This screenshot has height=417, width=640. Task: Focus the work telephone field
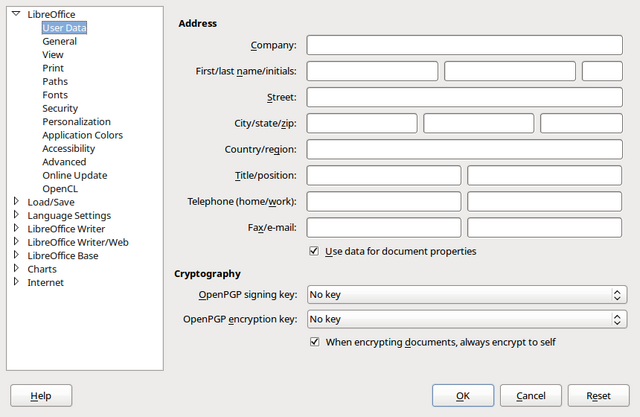(545, 202)
